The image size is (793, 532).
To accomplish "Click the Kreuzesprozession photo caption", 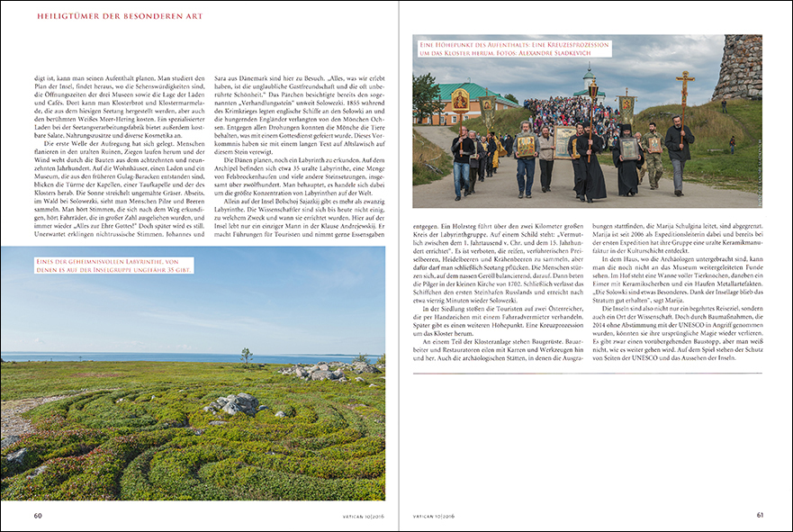I will (514, 49).
